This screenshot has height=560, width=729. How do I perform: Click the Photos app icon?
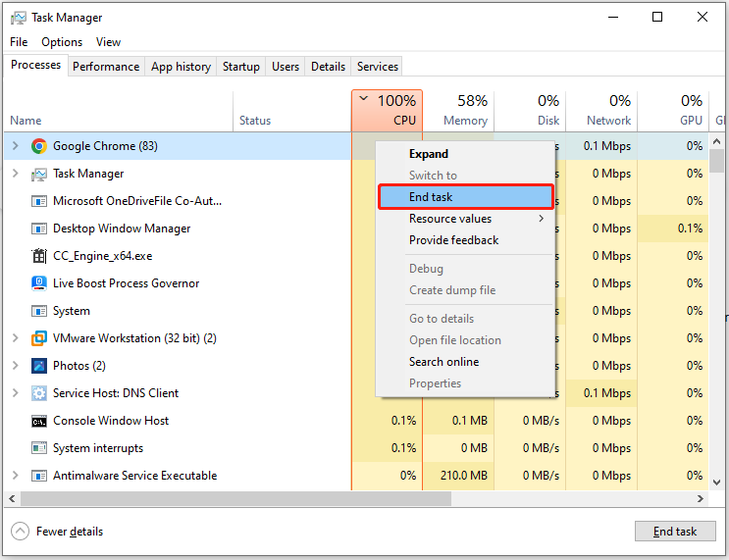[39, 366]
